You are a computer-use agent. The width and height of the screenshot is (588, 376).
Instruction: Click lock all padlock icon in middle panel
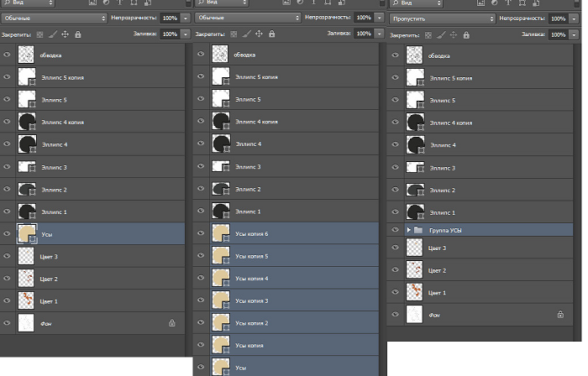pyautogui.click(x=272, y=34)
